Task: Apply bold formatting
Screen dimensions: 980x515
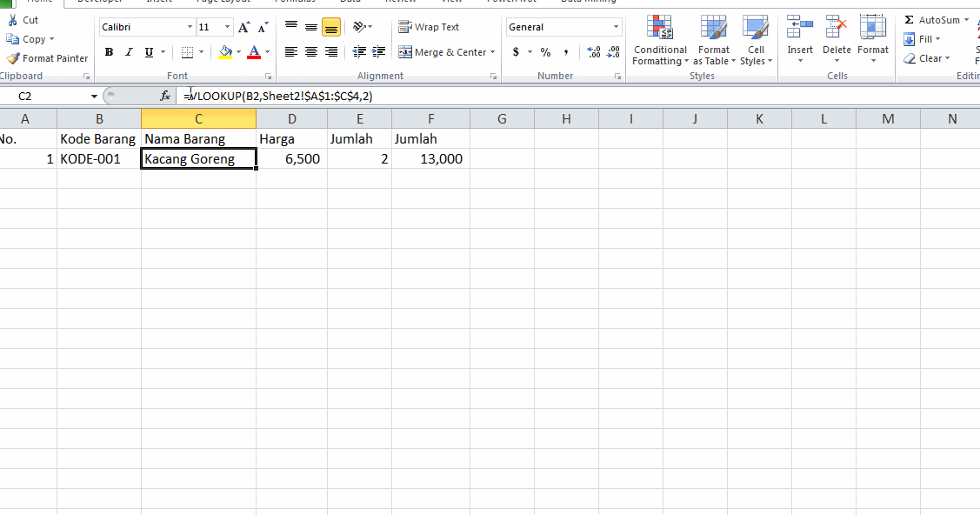Action: pyautogui.click(x=109, y=51)
